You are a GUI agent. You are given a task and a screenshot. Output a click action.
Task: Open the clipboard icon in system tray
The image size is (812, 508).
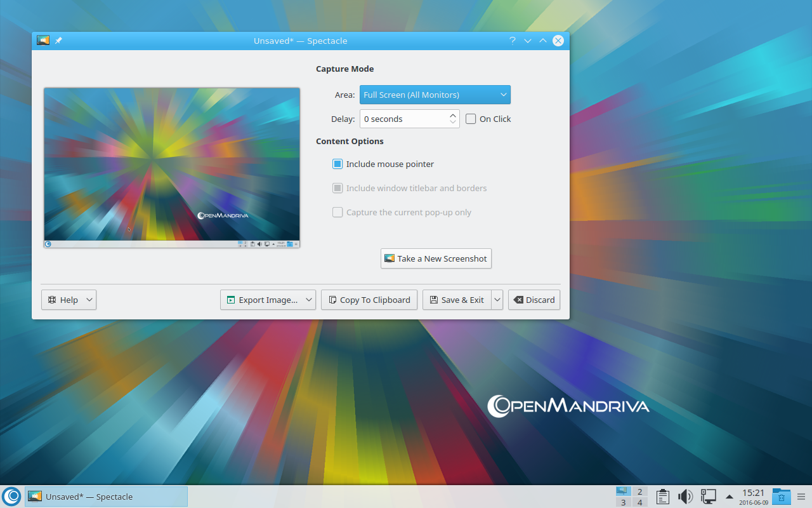[x=662, y=496]
